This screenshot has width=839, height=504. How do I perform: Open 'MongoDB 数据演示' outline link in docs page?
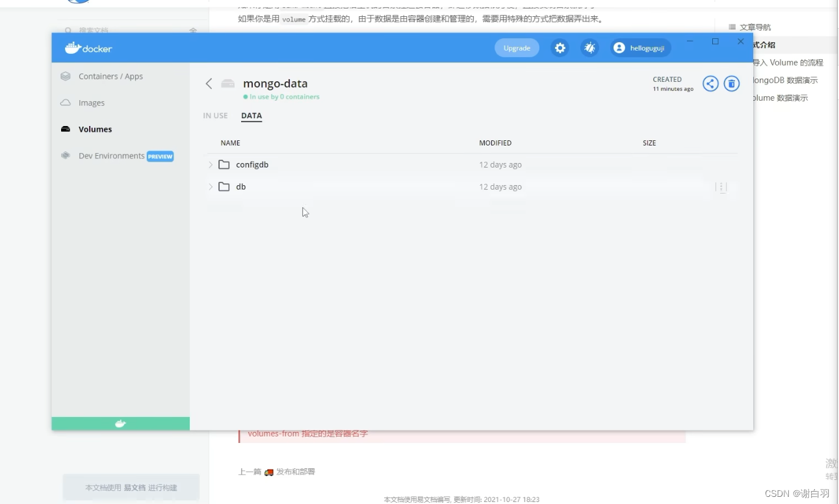[x=785, y=80]
